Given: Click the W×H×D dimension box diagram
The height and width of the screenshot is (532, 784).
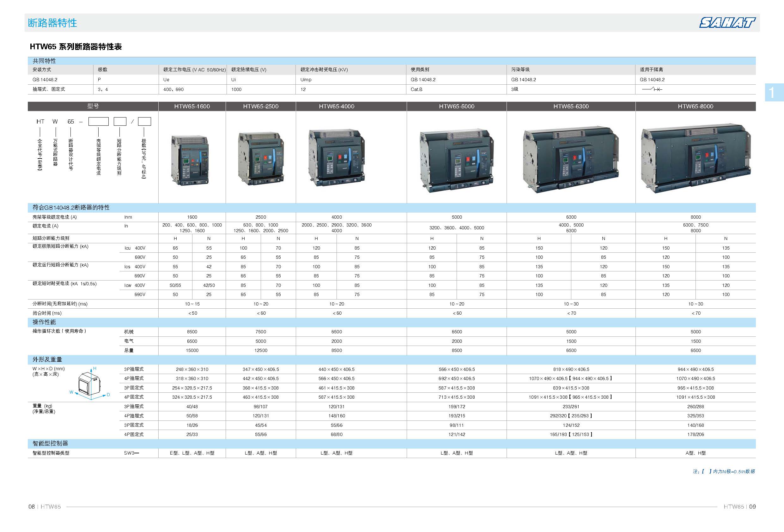Looking at the screenshot, I should [x=89, y=383].
